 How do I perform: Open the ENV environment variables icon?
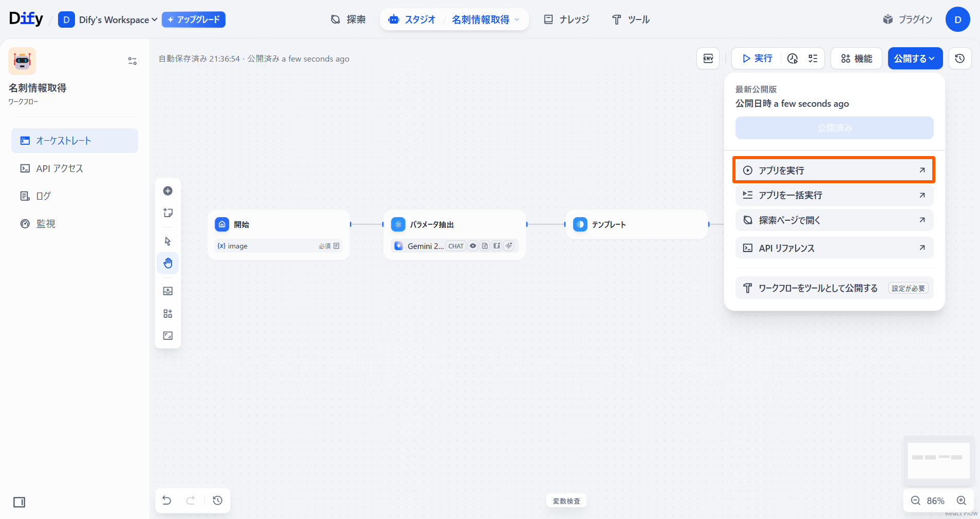[x=708, y=59]
